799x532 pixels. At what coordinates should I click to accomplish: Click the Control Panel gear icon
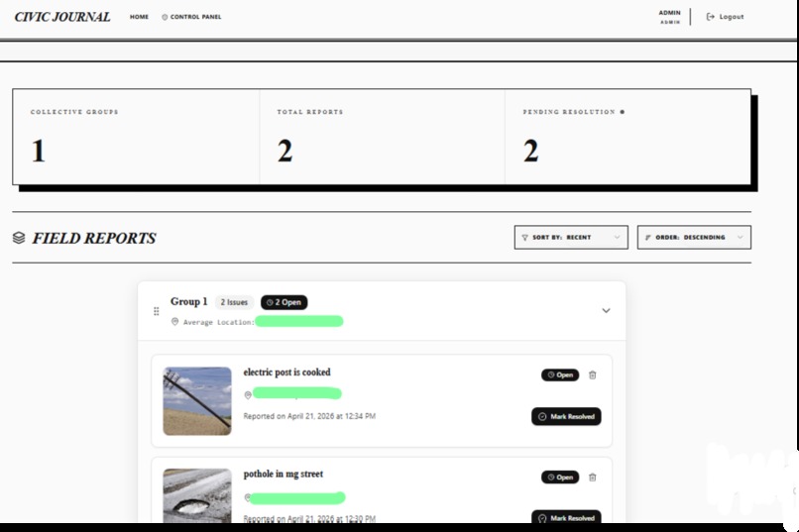pyautogui.click(x=165, y=17)
